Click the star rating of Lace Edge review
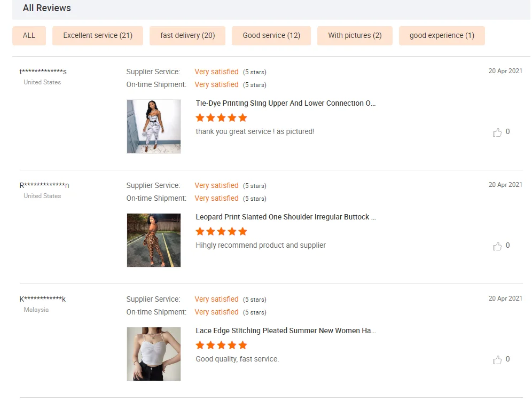The width and height of the screenshot is (532, 401). 221,345
